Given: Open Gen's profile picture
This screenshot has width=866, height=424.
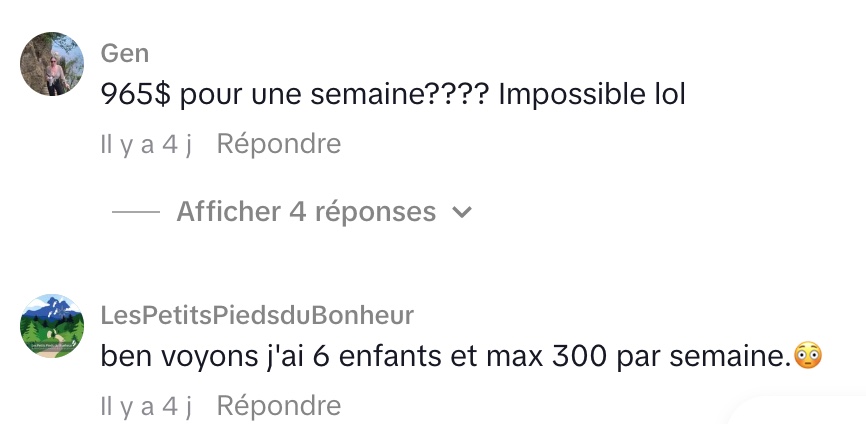Looking at the screenshot, I should click(x=51, y=63).
